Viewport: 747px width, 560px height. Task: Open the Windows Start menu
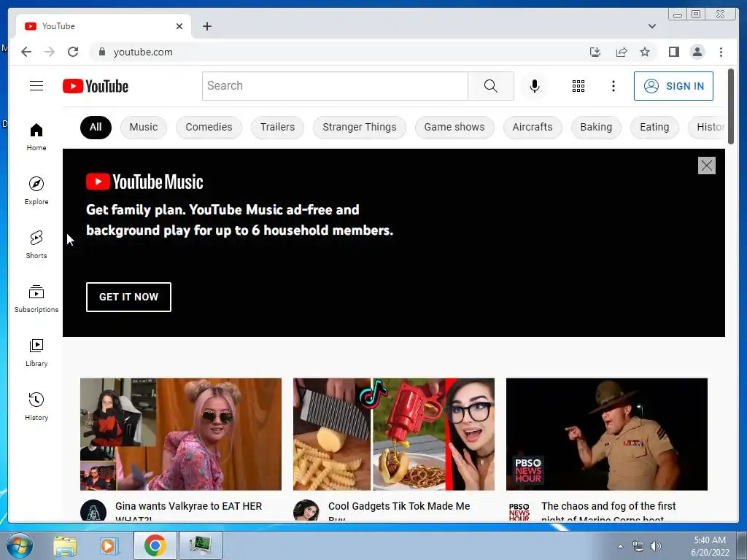20,545
